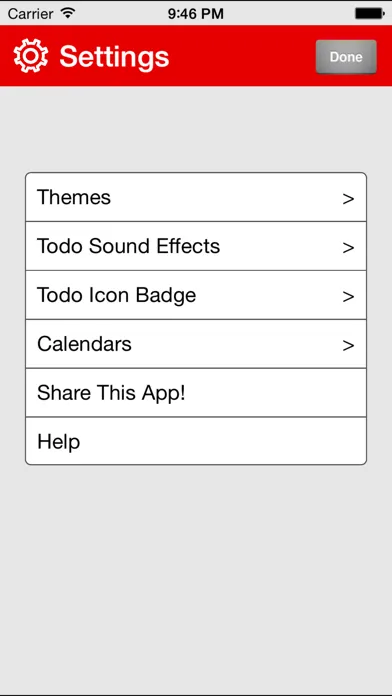The height and width of the screenshot is (696, 392).
Task: Tap the empty gray area above Themes
Action: [196, 129]
